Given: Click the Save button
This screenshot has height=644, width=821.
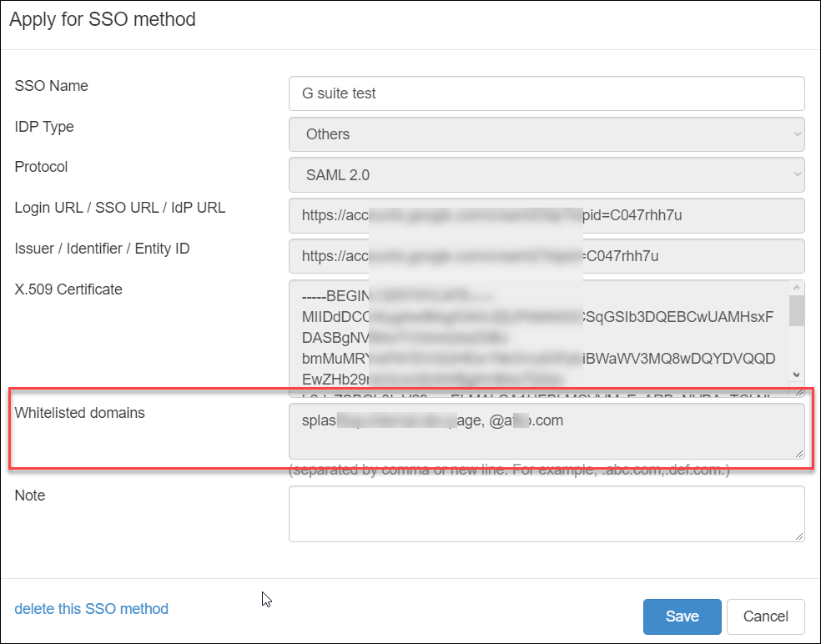Looking at the screenshot, I should pyautogui.click(x=682, y=616).
